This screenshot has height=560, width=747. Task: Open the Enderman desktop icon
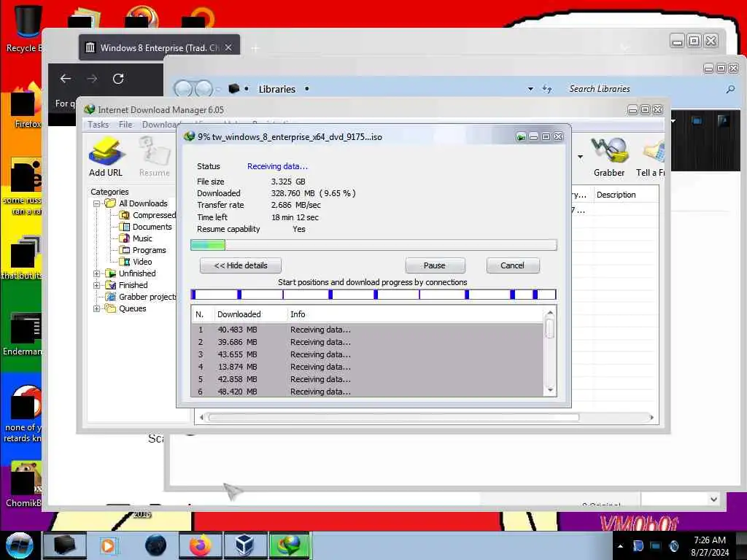(x=24, y=333)
